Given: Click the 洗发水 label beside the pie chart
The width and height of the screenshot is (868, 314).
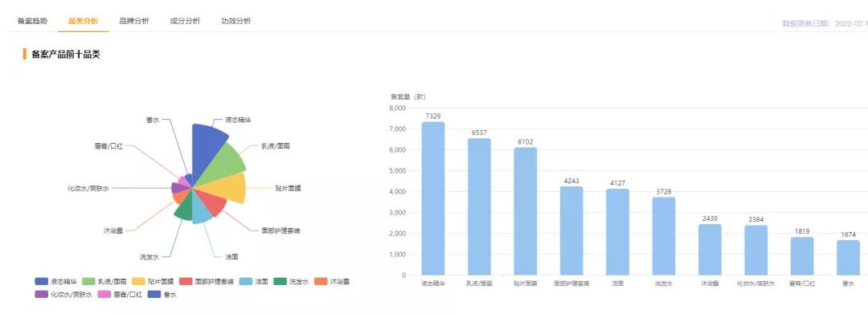Looking at the screenshot, I should 149,257.
